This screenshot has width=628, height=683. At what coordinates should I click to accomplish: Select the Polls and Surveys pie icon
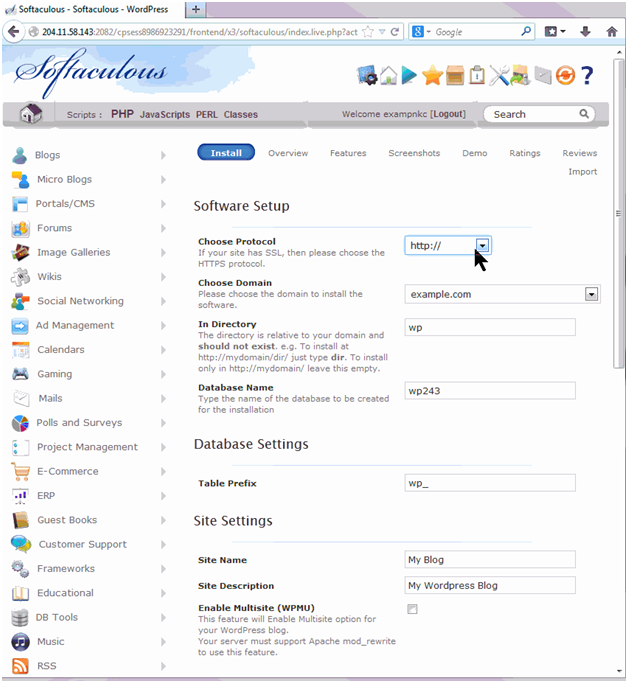(20, 423)
